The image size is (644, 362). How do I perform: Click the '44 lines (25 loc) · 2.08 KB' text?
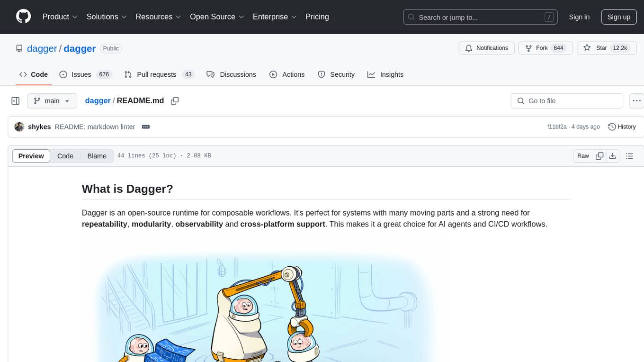tap(164, 156)
